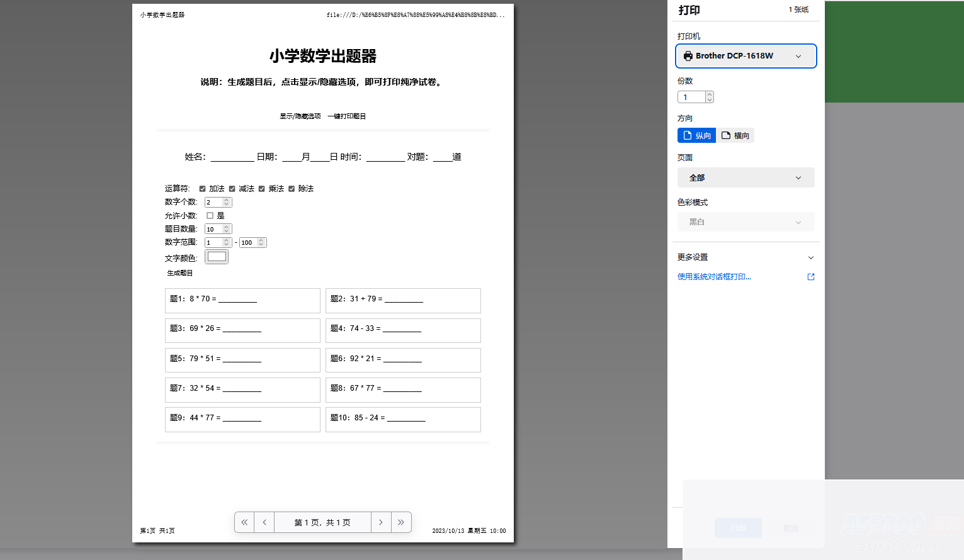Open the Brother DCP-1618W printer dropdown

(746, 55)
